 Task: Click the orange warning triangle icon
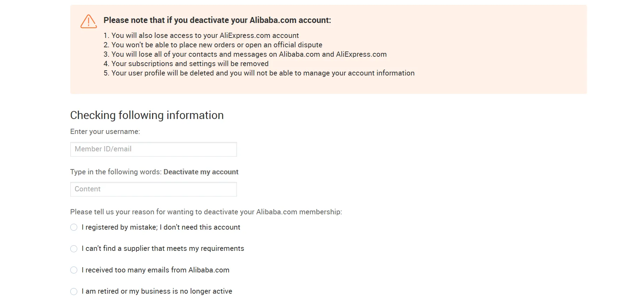point(89,22)
